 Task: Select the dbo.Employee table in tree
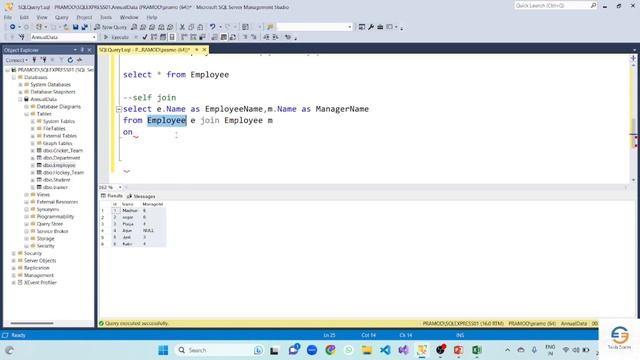click(x=59, y=165)
